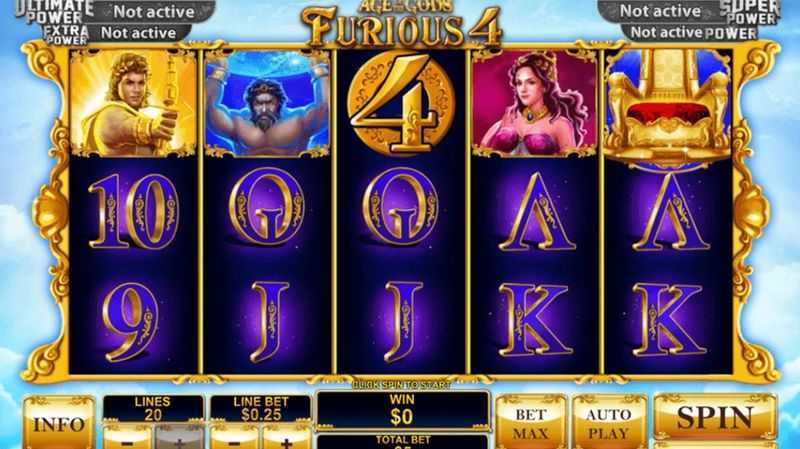The image size is (800, 449).
Task: Click the blue Atlas god symbol
Action: point(267,103)
